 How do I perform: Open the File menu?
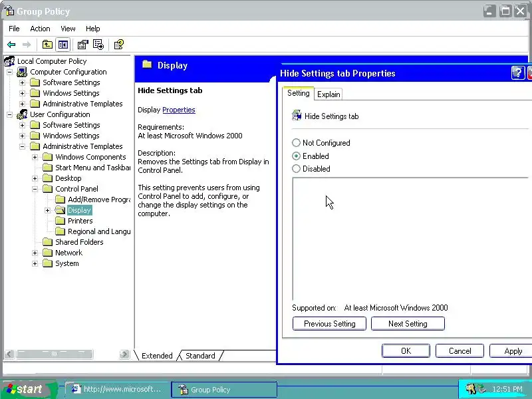[14, 29]
